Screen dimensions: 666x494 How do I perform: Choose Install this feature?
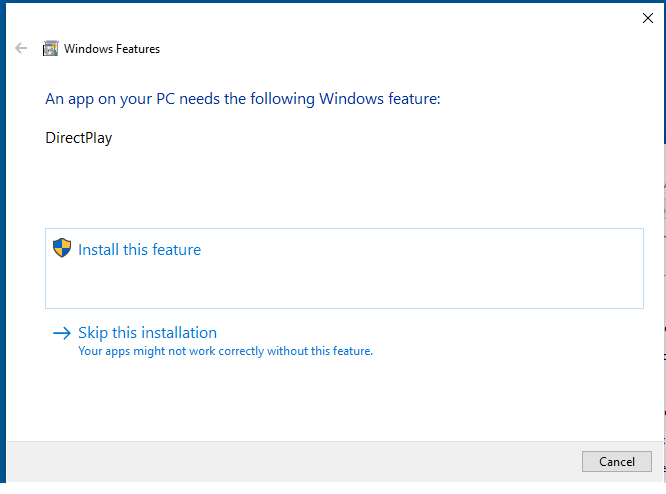344,268
